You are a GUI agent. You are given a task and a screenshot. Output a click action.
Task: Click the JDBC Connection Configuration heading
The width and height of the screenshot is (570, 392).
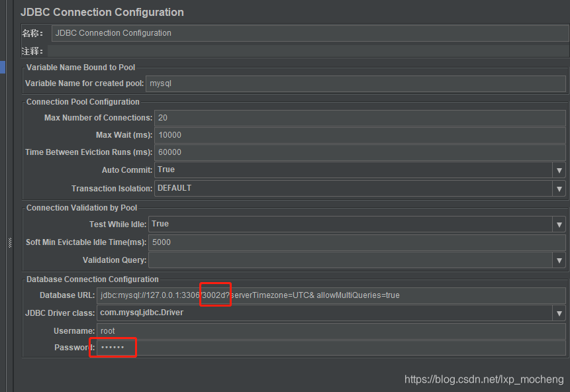point(102,12)
